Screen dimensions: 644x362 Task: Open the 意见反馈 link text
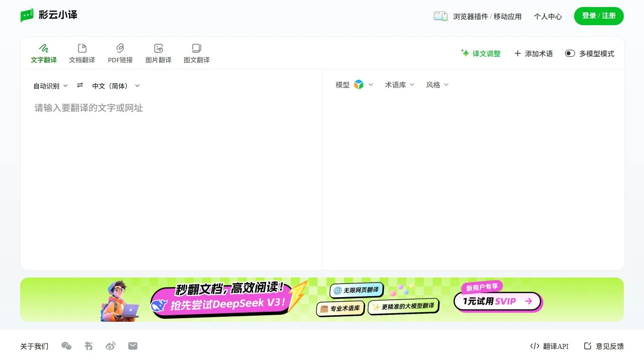pos(610,346)
